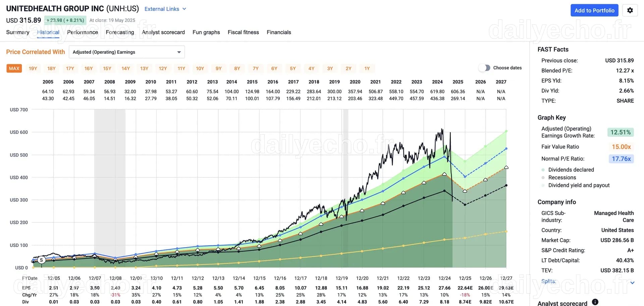The width and height of the screenshot is (644, 306).
Task: Click the Managed Health Care sub-industry text
Action: (614, 217)
